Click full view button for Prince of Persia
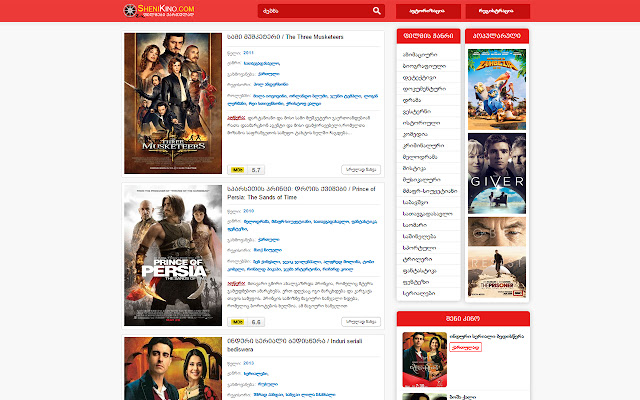Screen dimensions: 640x400 click(x=361, y=322)
